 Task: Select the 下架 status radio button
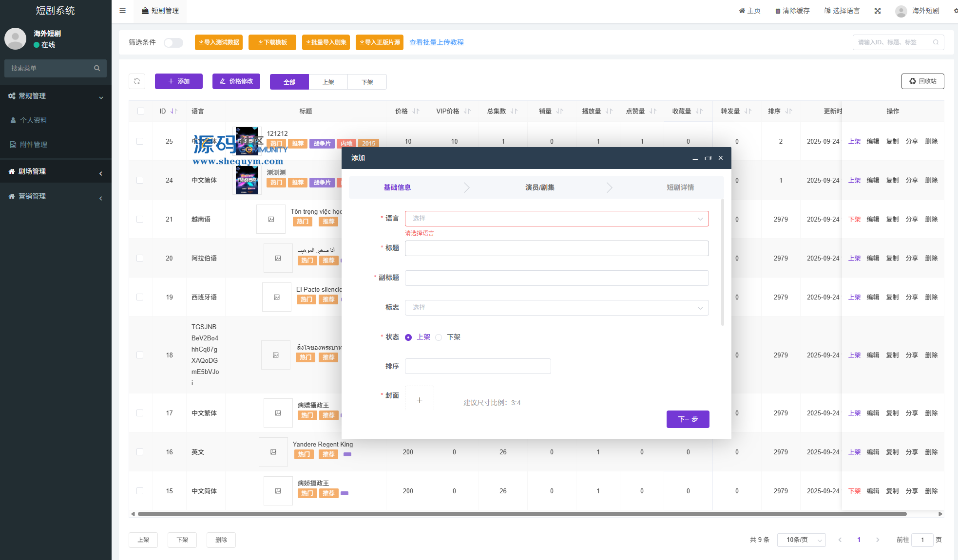(439, 337)
